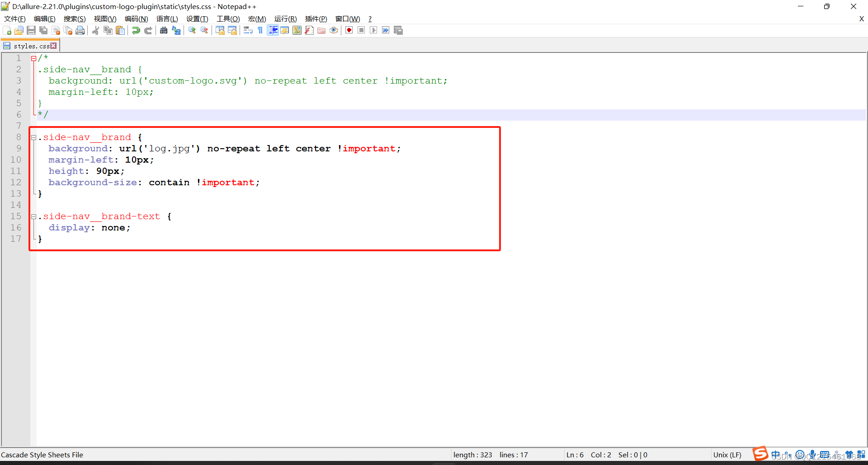Viewport: 868px width, 465px height.
Task: Click the Run macro multiple times icon
Action: tap(386, 30)
